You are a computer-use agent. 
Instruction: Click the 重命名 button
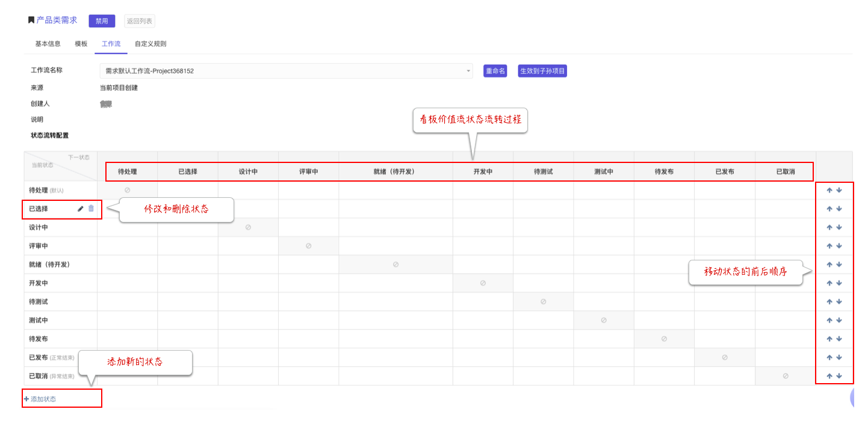(x=495, y=71)
